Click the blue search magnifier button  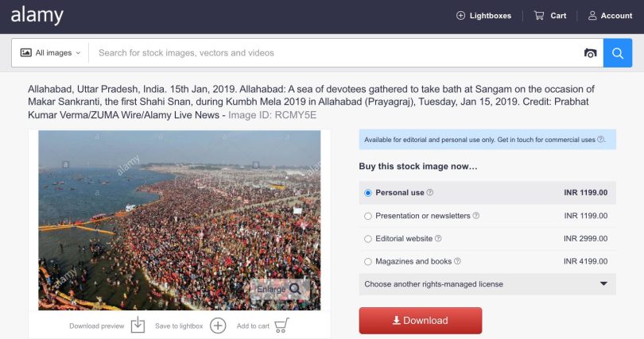coord(618,53)
